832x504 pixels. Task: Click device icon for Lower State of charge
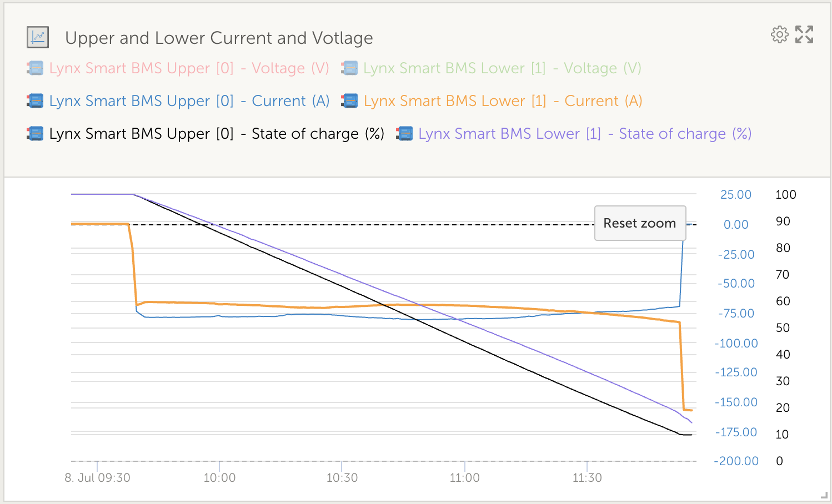click(x=404, y=134)
